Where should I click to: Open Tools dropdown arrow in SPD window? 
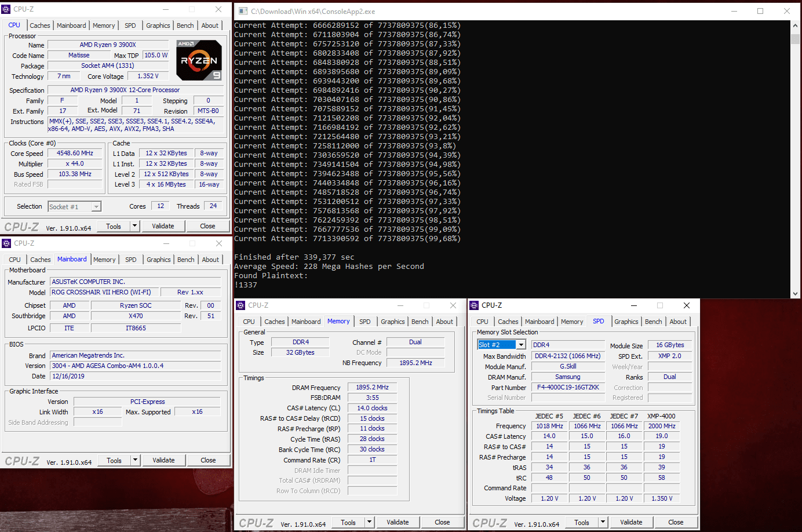pyautogui.click(x=603, y=522)
